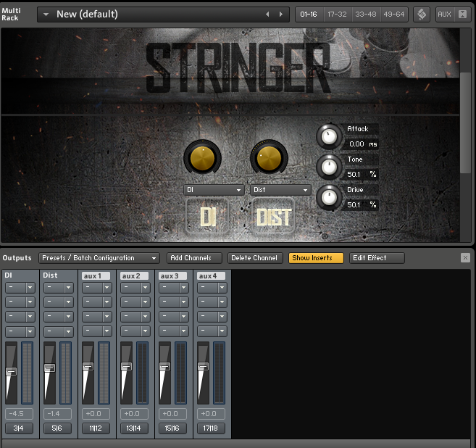Go to next multi with right arrow
The height and width of the screenshot is (448, 476).
[x=281, y=14]
